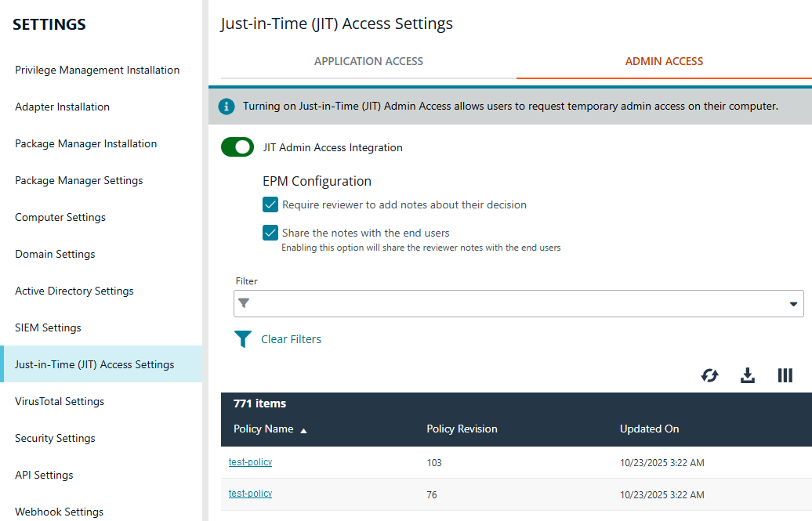This screenshot has width=812, height=521.
Task: Sort by Policy Revision column header
Action: point(462,429)
